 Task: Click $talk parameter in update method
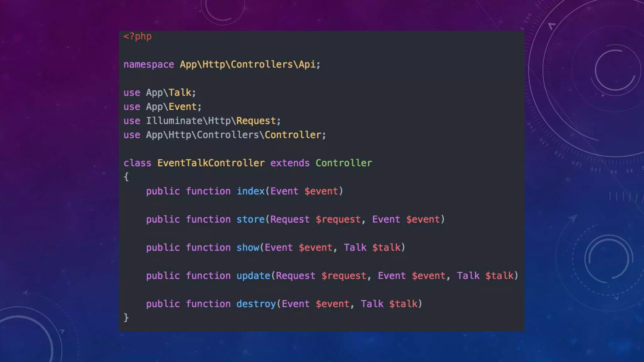click(499, 276)
